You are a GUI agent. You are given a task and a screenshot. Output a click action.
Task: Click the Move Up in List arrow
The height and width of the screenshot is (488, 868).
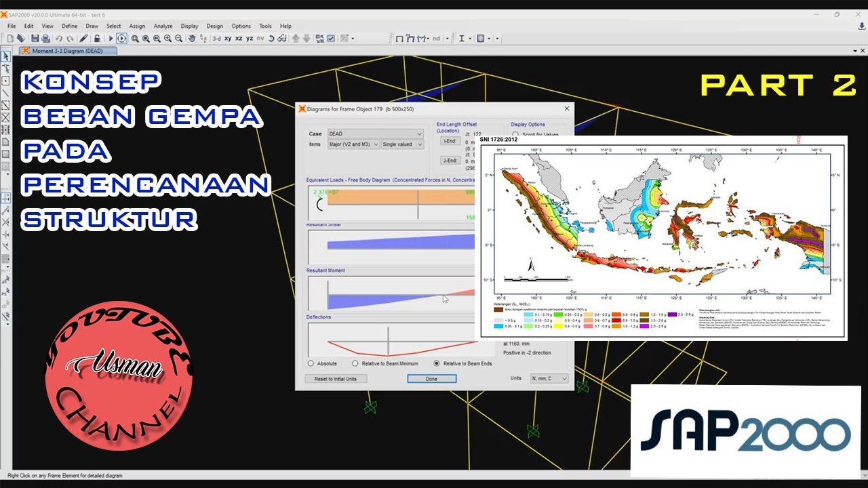(295, 38)
